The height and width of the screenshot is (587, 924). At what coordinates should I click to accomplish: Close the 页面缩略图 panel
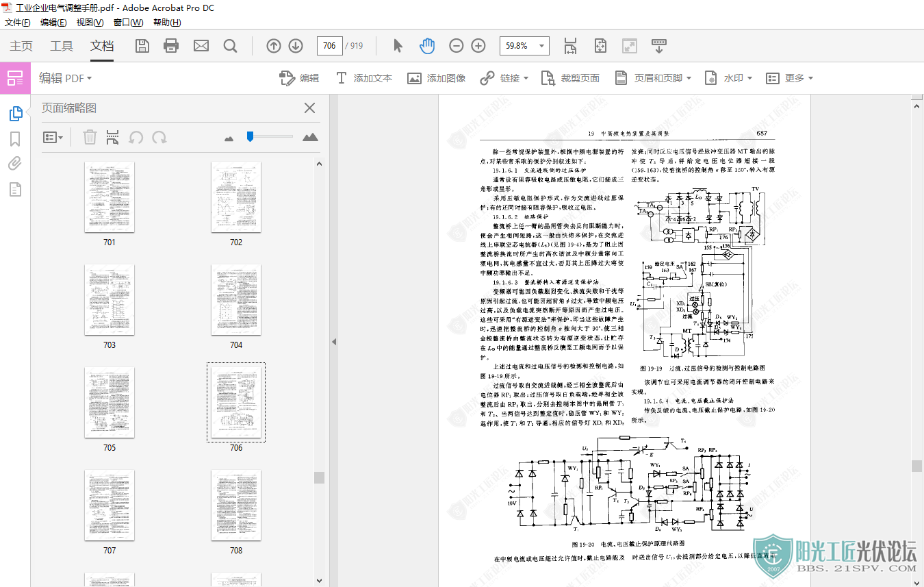[309, 108]
